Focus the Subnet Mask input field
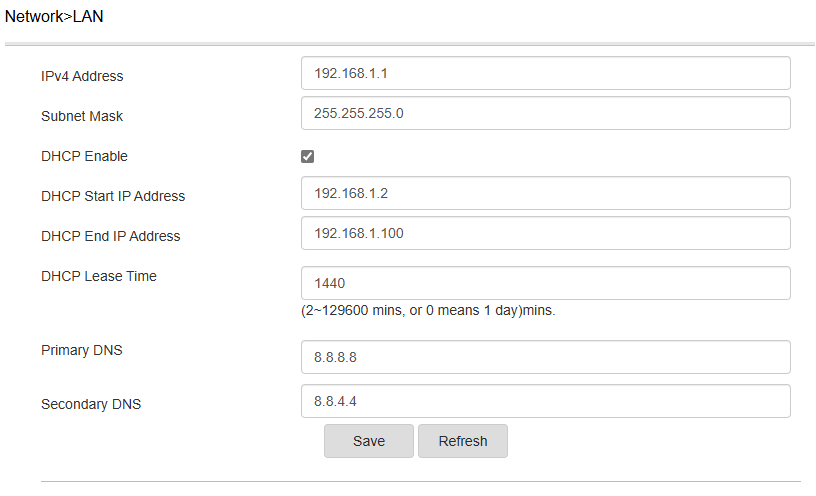The image size is (816, 496). (546, 113)
